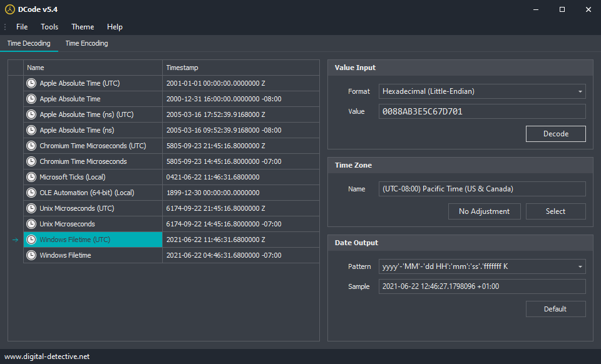
Task: Expand the Format dropdown arrow
Action: [x=580, y=91]
